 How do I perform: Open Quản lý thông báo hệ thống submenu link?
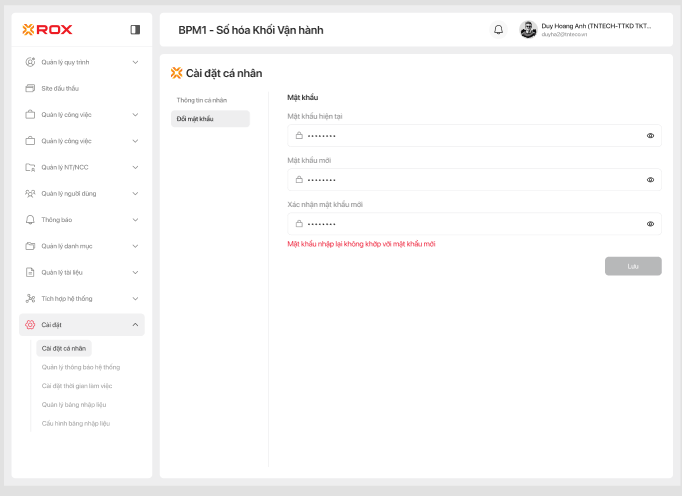80,367
